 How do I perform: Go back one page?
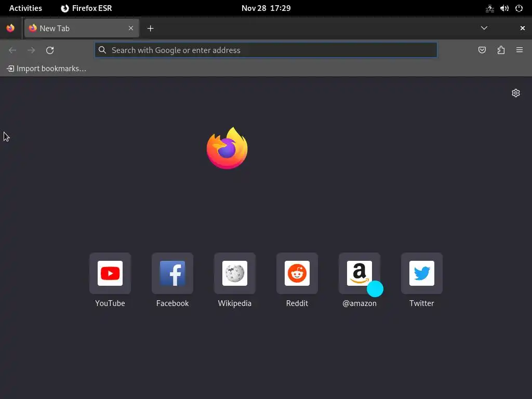12,50
